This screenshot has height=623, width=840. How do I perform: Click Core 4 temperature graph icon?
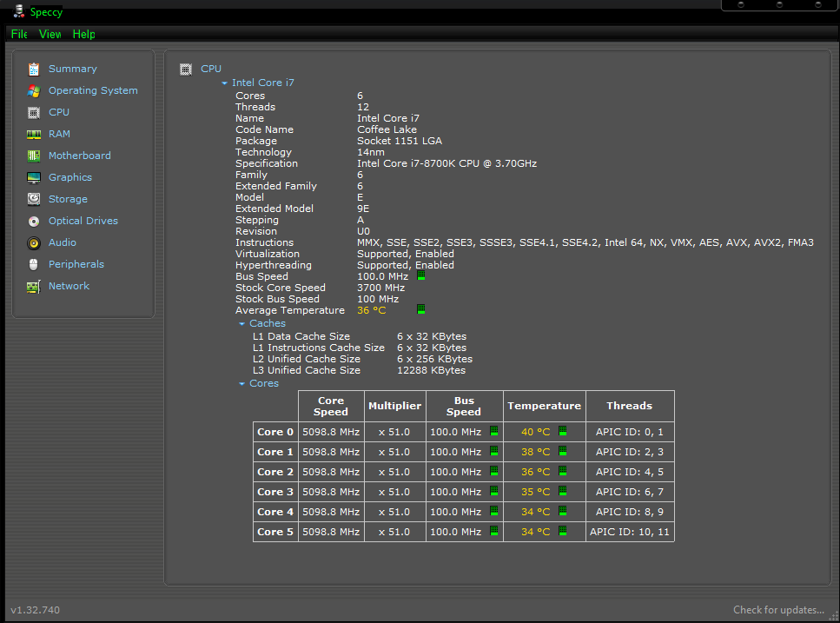[x=563, y=511]
